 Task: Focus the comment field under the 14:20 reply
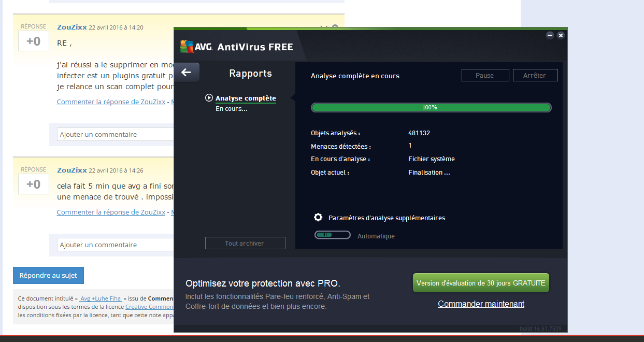point(115,134)
